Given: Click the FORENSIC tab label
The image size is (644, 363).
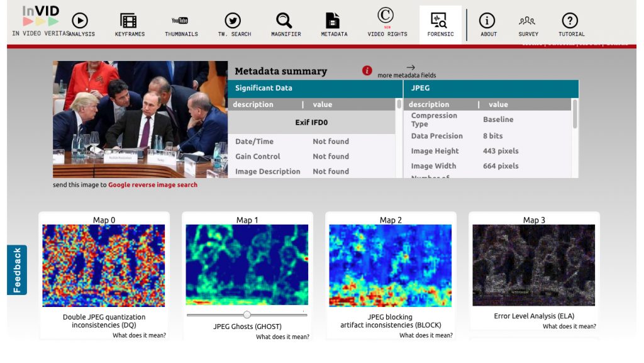Looking at the screenshot, I should 440,34.
